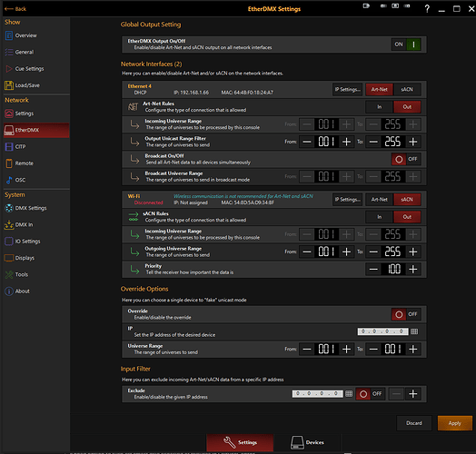Increase Override Universe Range To value
Screen dimensions: 476x454
412,350
